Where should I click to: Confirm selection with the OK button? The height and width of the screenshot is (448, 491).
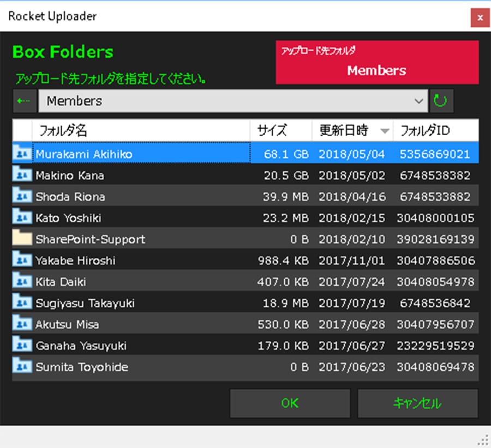(x=290, y=403)
